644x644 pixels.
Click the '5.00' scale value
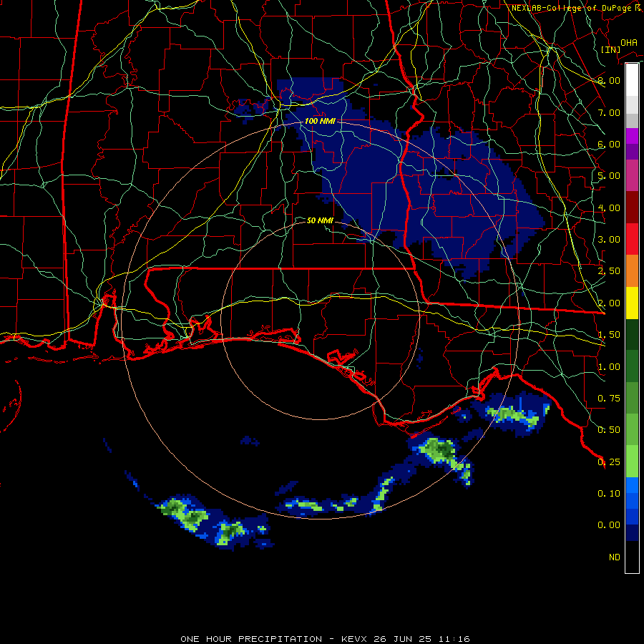point(609,176)
